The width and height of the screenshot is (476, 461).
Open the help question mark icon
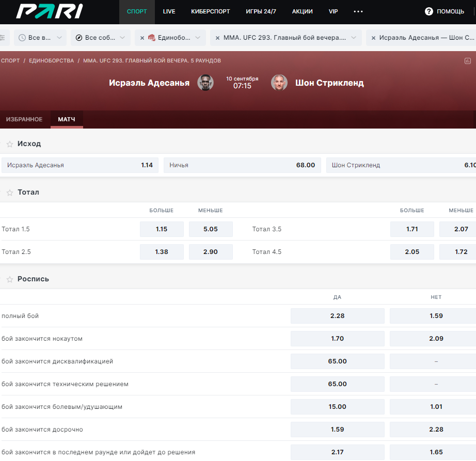[429, 11]
